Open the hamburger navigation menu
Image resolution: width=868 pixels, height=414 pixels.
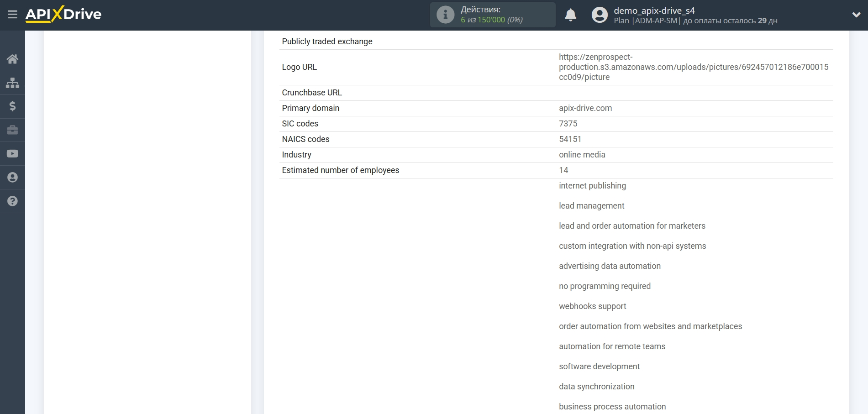tap(12, 15)
